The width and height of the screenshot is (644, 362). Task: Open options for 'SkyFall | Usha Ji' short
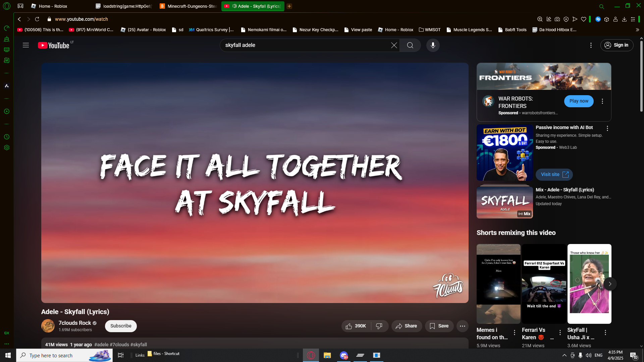click(605, 333)
